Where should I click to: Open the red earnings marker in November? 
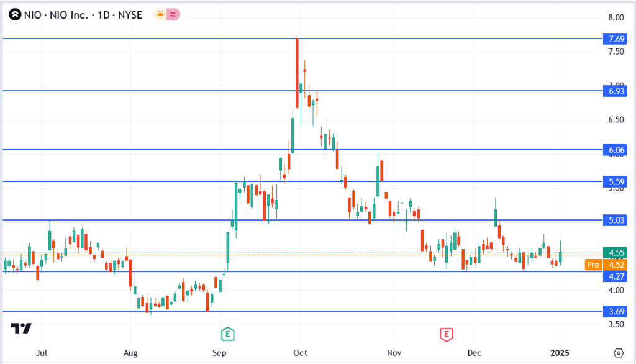pos(445,334)
